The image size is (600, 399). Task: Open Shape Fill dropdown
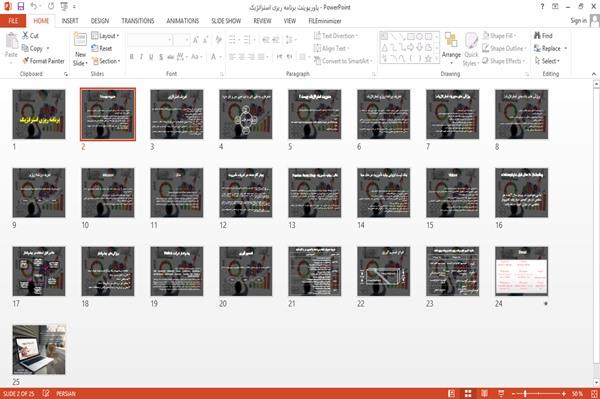tap(499, 36)
